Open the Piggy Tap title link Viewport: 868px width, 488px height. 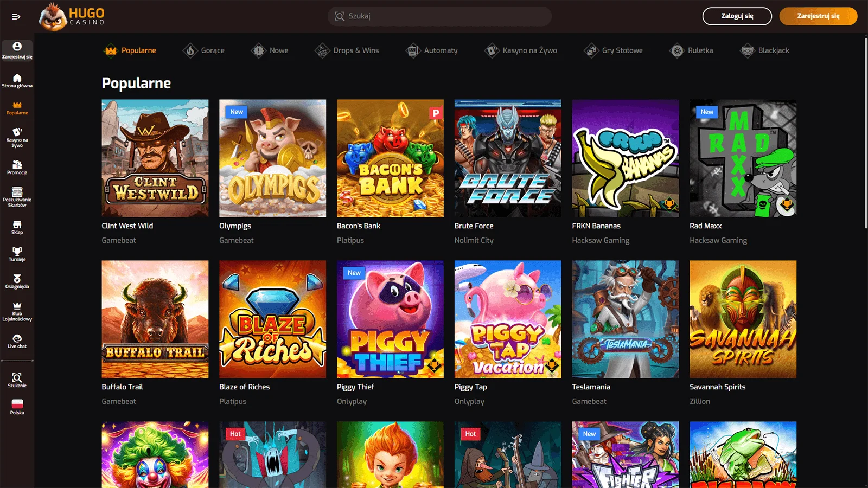[471, 387]
